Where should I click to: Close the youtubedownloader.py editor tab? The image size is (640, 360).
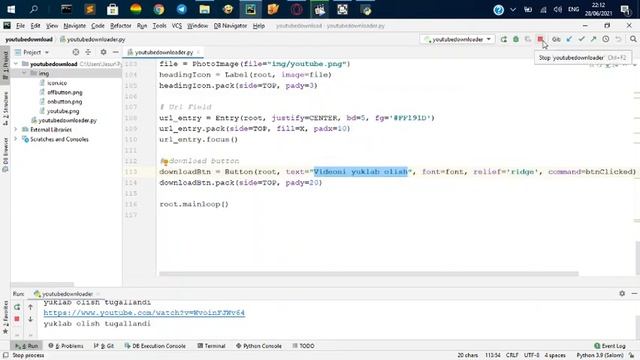pos(198,52)
